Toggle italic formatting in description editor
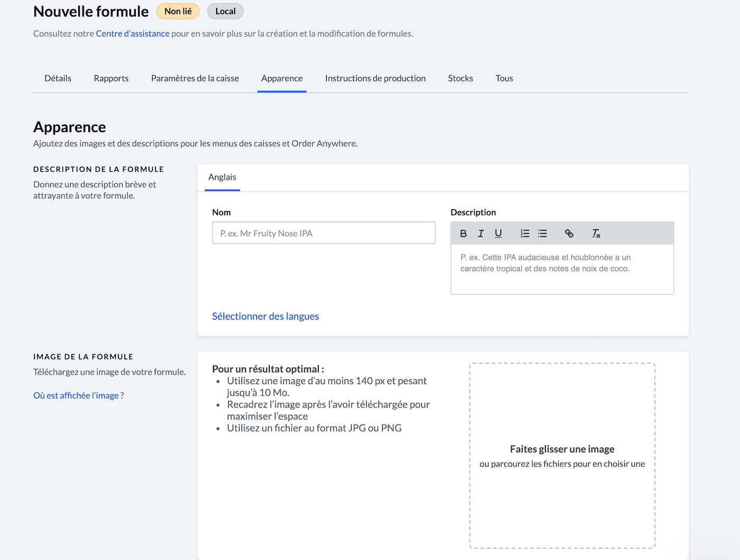The width and height of the screenshot is (740, 560). pyautogui.click(x=481, y=234)
